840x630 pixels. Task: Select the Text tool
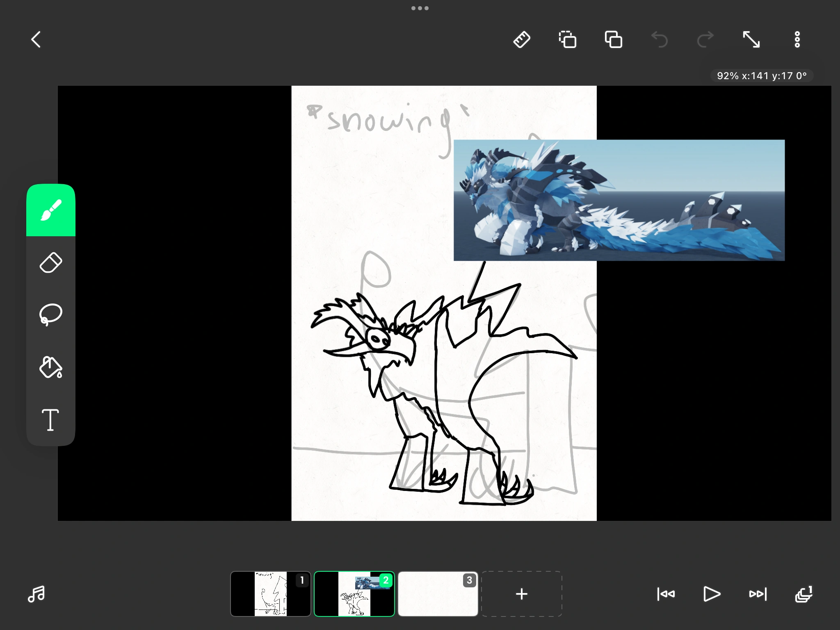point(50,420)
